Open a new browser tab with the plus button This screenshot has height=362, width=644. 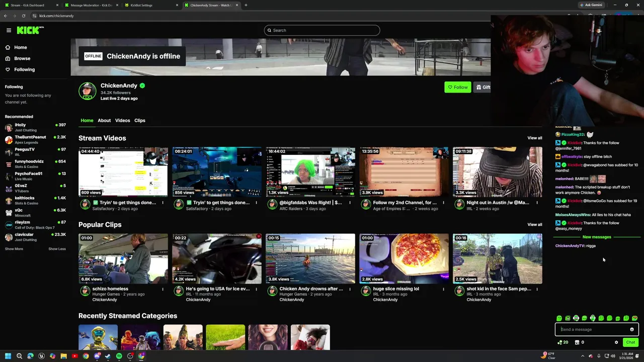(246, 5)
